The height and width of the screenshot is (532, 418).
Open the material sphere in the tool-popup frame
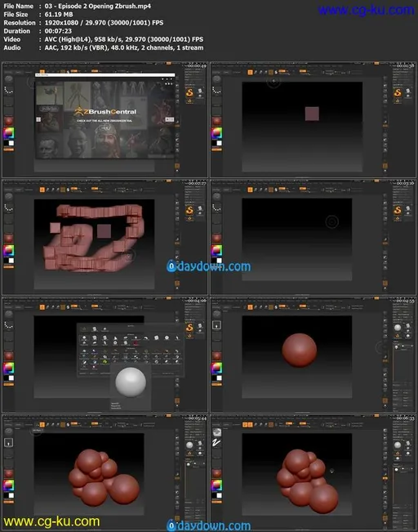click(8, 355)
